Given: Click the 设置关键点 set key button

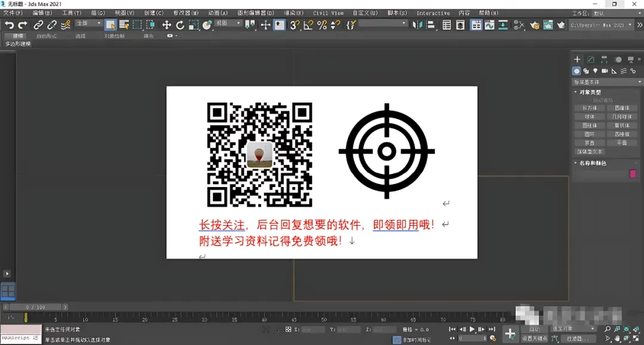Looking at the screenshot, I should tap(534, 338).
